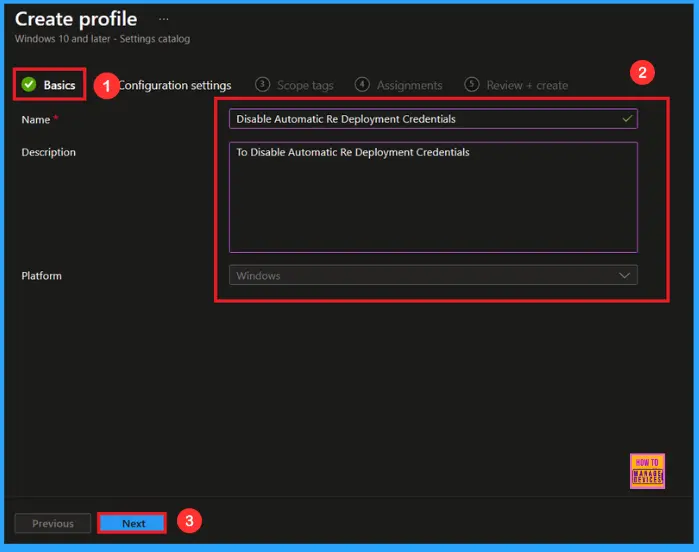Viewport: 699px width, 552px height.
Task: Click the green checkmark icon on Basics
Action: (29, 85)
